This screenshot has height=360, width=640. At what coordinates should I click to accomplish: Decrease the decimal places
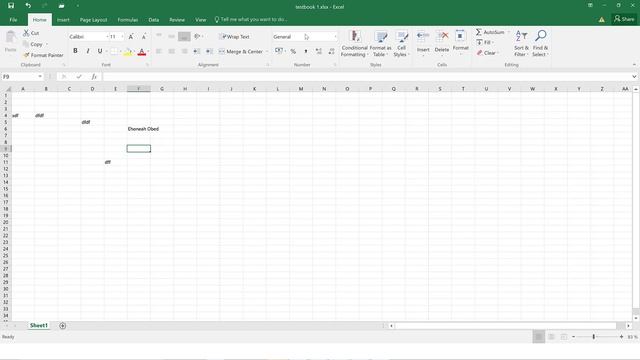[x=331, y=51]
